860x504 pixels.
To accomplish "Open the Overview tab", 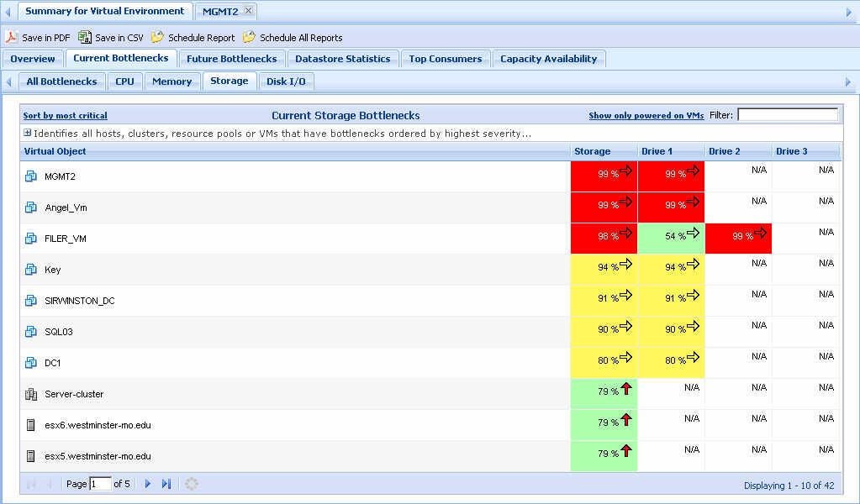I will (32, 59).
